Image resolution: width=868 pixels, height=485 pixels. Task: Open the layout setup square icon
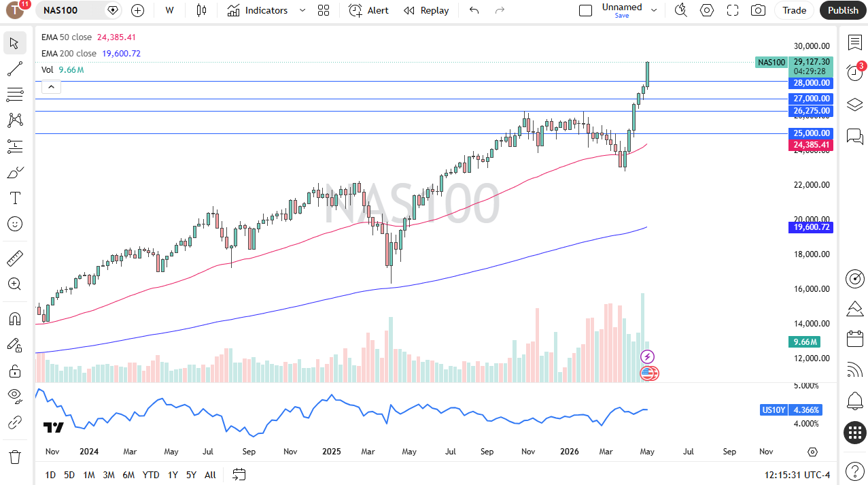tap(585, 10)
